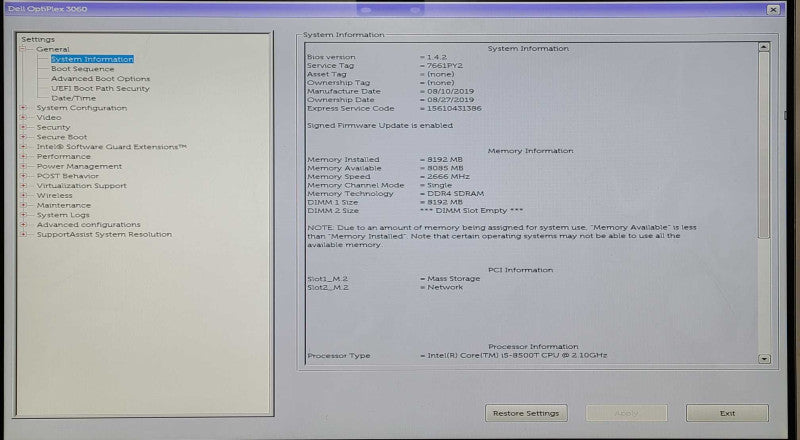Click the Slot1_M.2 Mass Storage value
Image resolution: width=800 pixels, height=440 pixels.
pyautogui.click(x=454, y=279)
